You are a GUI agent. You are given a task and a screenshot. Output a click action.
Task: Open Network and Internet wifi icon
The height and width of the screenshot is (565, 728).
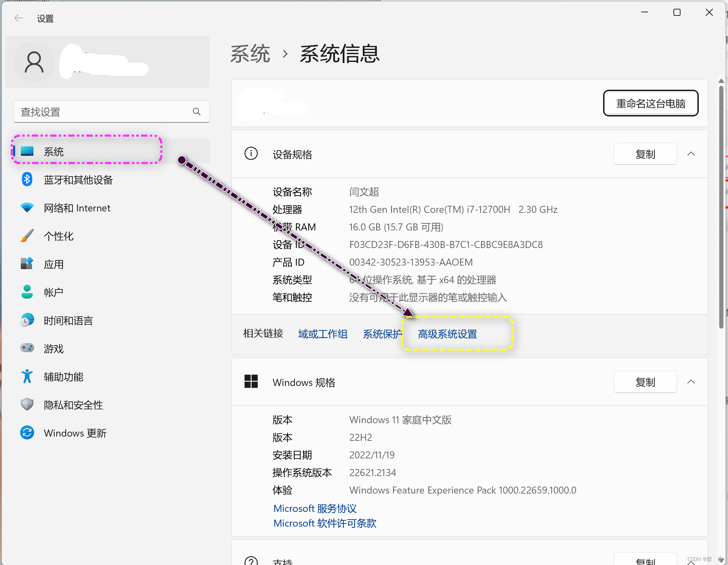pyautogui.click(x=27, y=208)
